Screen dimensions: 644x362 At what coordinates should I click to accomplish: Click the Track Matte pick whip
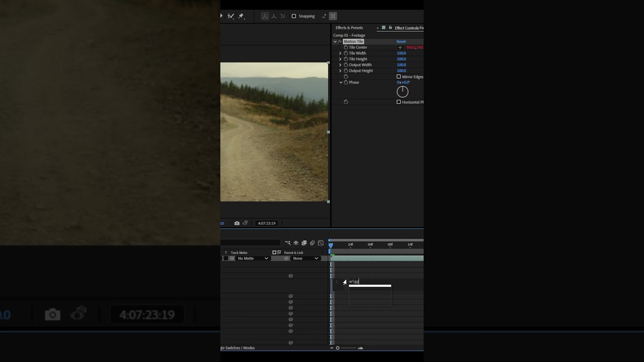(x=232, y=258)
